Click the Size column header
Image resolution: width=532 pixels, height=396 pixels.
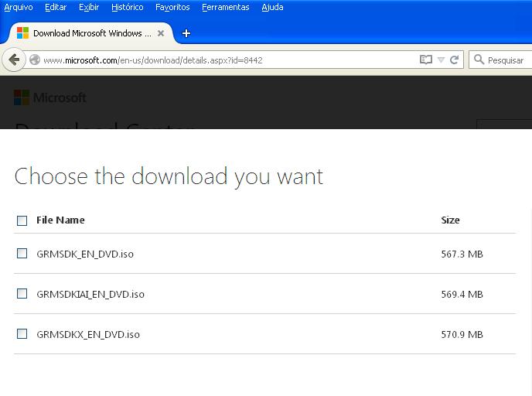pos(450,220)
